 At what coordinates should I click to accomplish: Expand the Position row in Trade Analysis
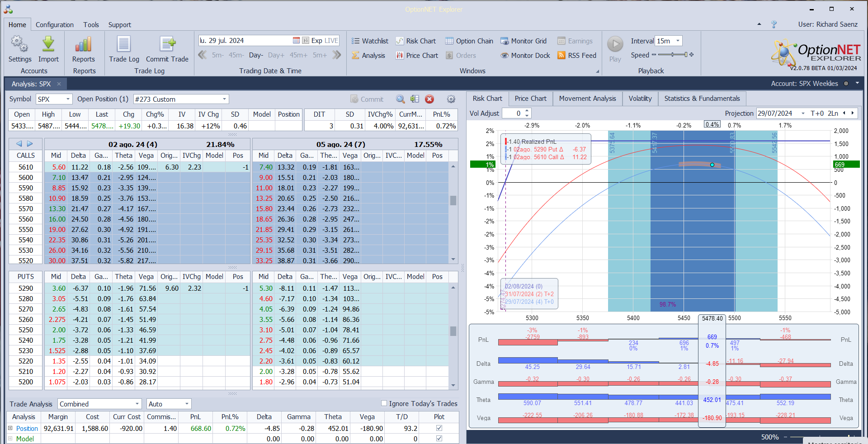pyautogui.click(x=10, y=428)
